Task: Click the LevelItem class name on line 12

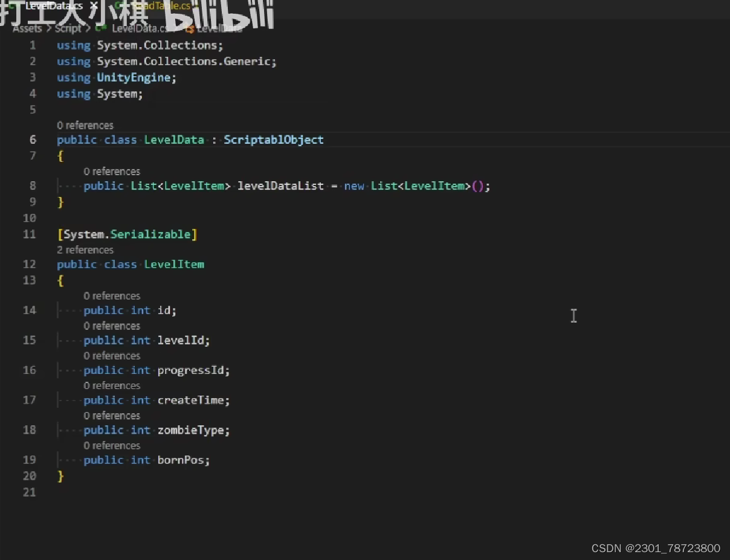Action: [174, 264]
